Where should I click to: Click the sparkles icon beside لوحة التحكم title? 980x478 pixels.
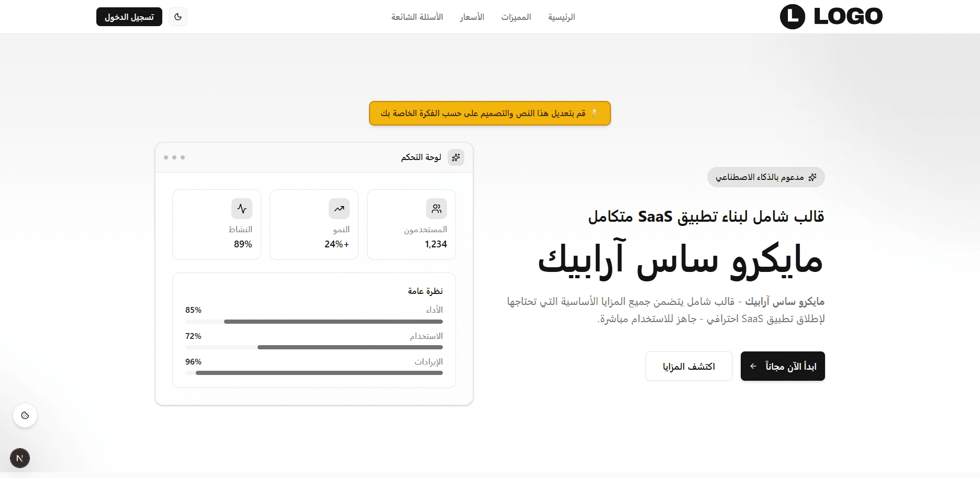pyautogui.click(x=455, y=157)
